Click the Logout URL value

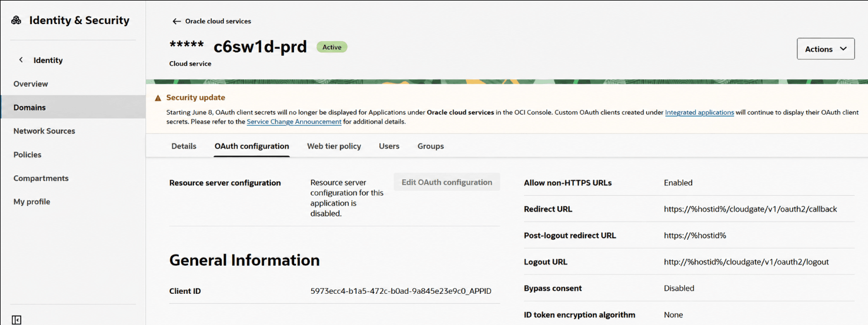click(x=746, y=262)
